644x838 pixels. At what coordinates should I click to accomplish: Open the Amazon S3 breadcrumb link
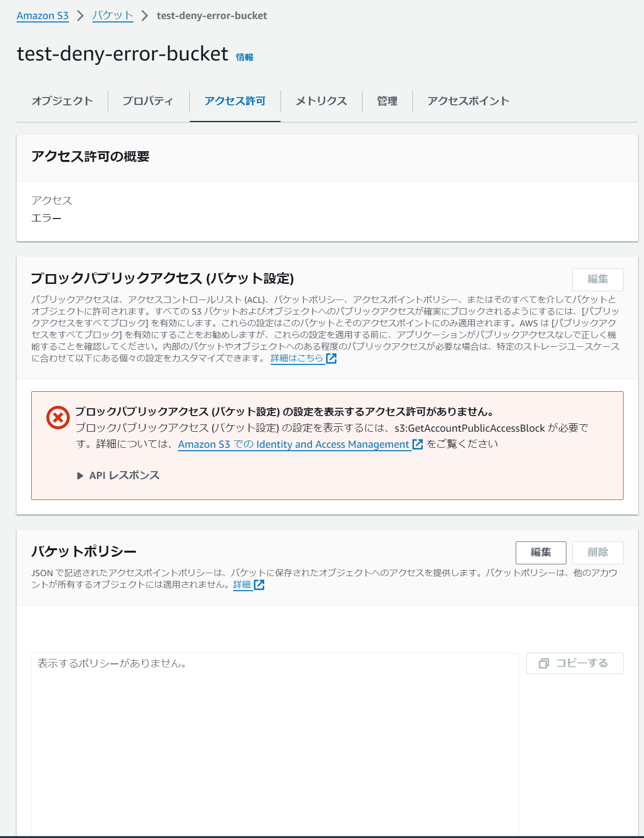pyautogui.click(x=42, y=16)
